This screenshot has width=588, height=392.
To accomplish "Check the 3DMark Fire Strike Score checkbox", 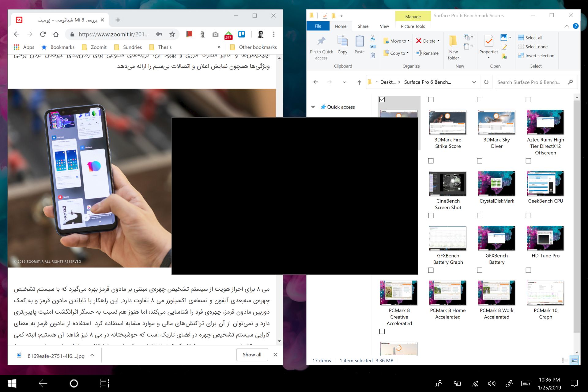I will [x=431, y=100].
